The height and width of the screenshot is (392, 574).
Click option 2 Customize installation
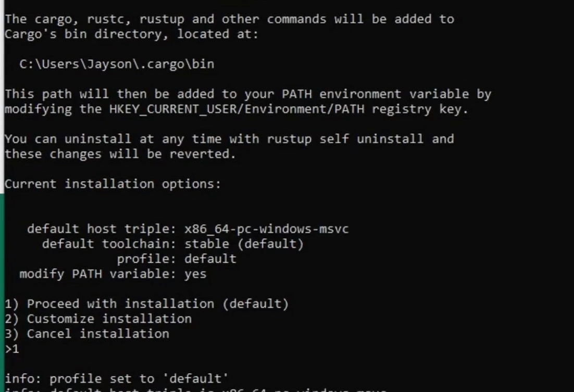point(98,319)
